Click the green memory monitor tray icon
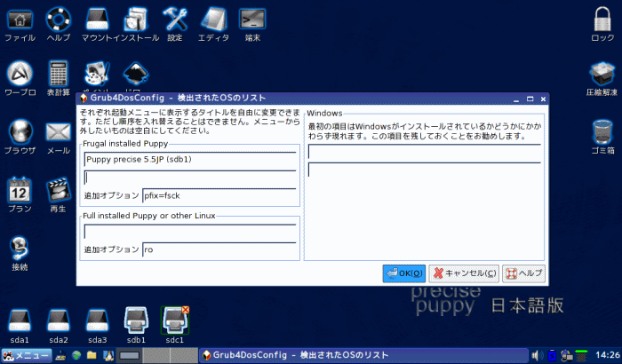The width and height of the screenshot is (622, 364). 581,355
